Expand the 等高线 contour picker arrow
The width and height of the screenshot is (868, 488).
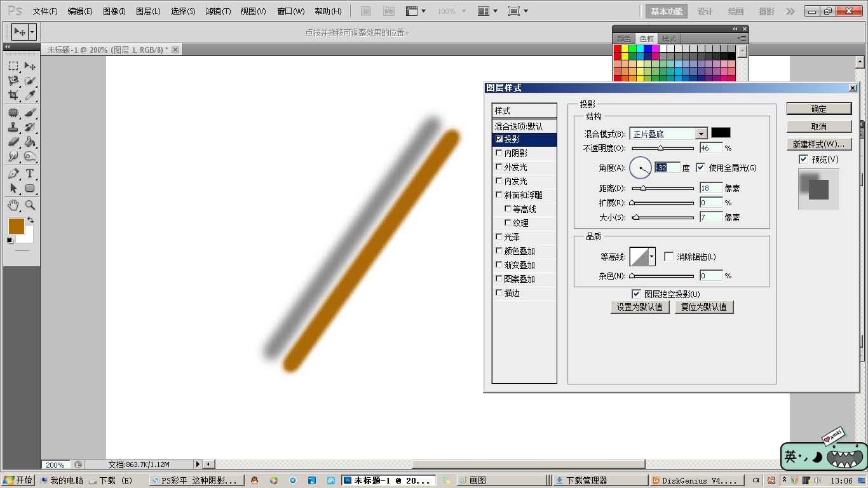click(651, 257)
